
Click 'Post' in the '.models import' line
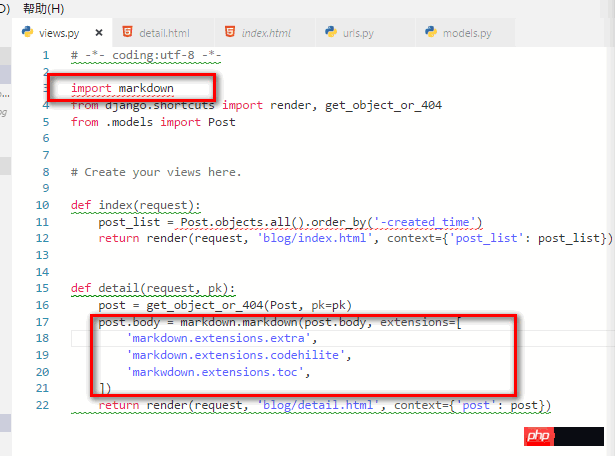[222, 122]
